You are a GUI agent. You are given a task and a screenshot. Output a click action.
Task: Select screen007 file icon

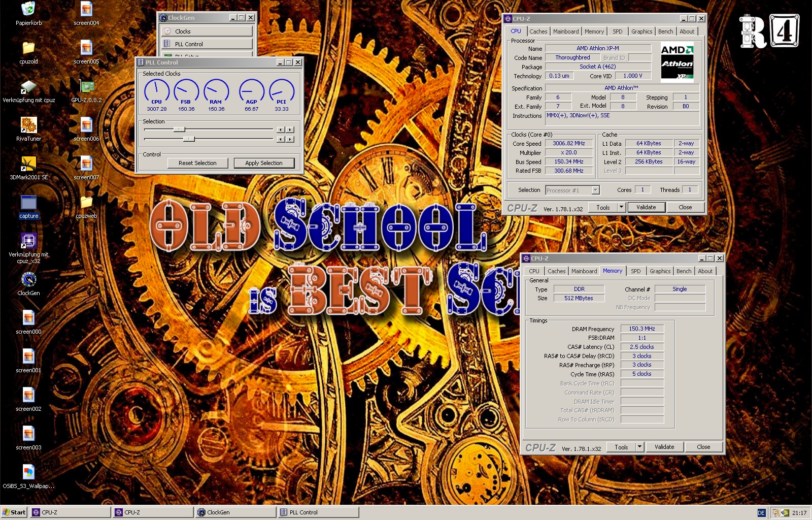pos(86,164)
